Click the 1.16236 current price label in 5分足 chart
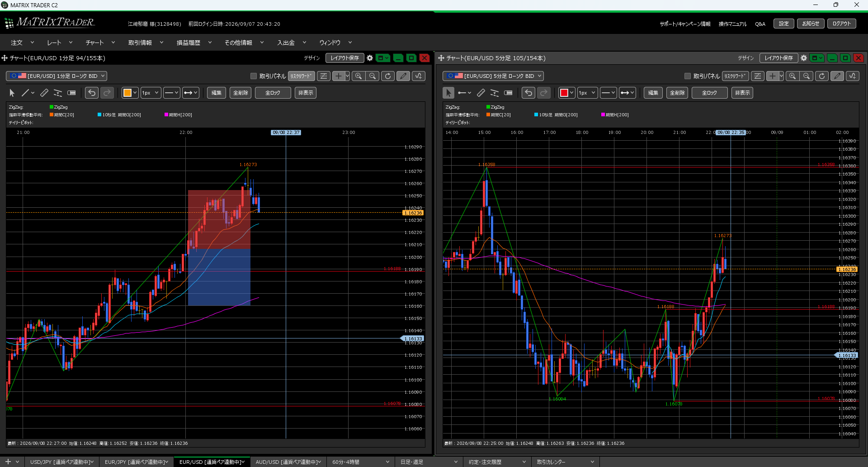 tap(847, 269)
